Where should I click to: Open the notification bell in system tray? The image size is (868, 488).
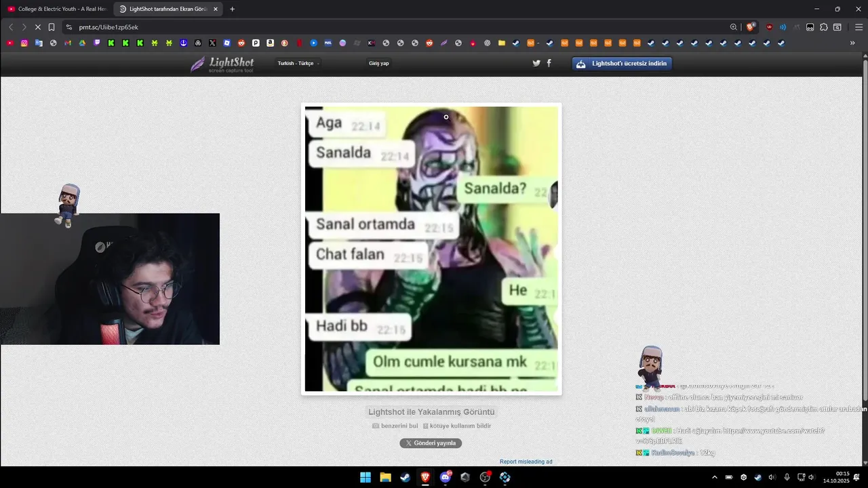click(x=856, y=477)
